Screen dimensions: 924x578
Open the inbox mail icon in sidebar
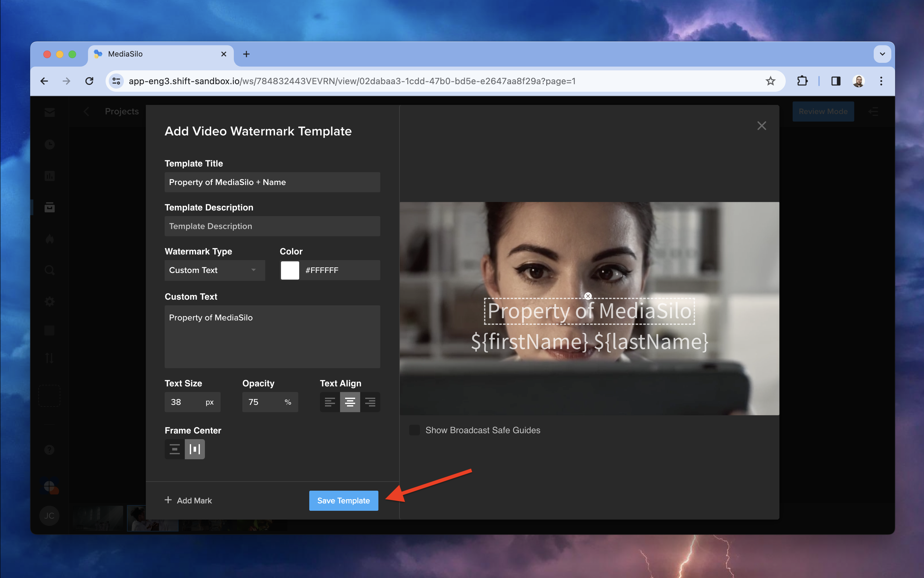tap(50, 112)
